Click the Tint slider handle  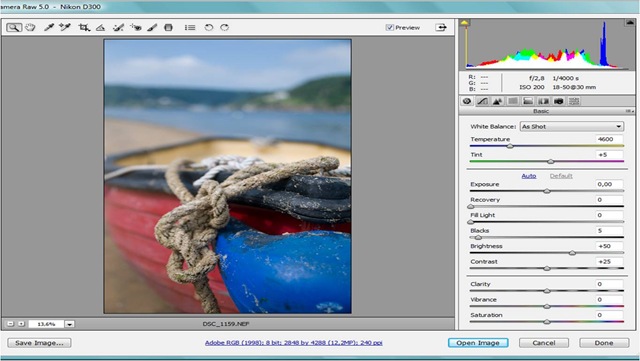coord(551,162)
